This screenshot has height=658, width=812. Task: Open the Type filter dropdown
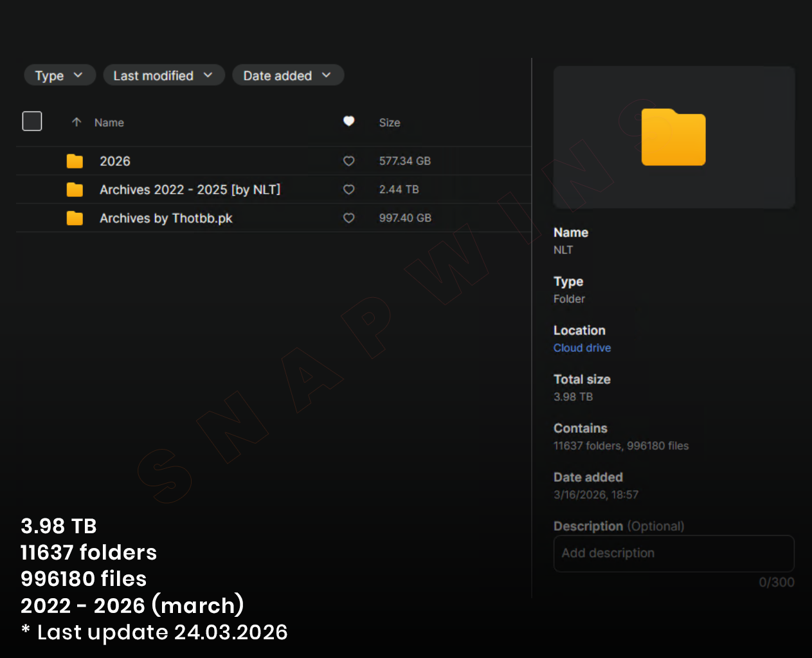click(59, 75)
